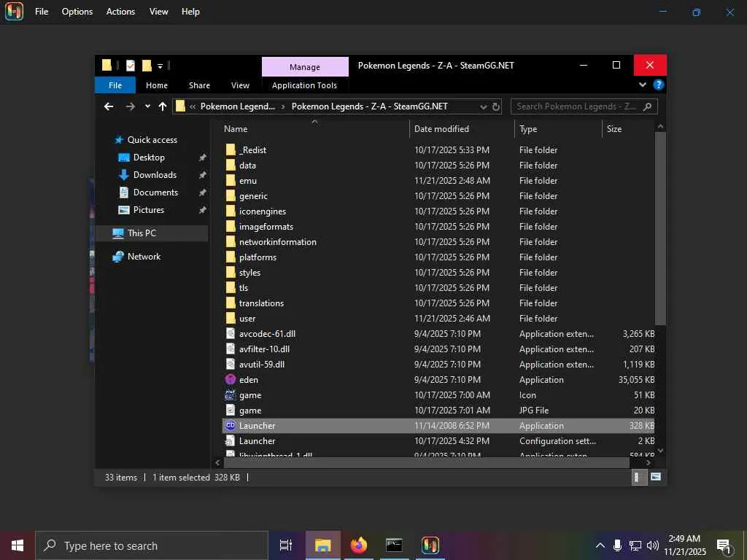Open Explorer help question mark
The image size is (747, 560).
click(659, 85)
